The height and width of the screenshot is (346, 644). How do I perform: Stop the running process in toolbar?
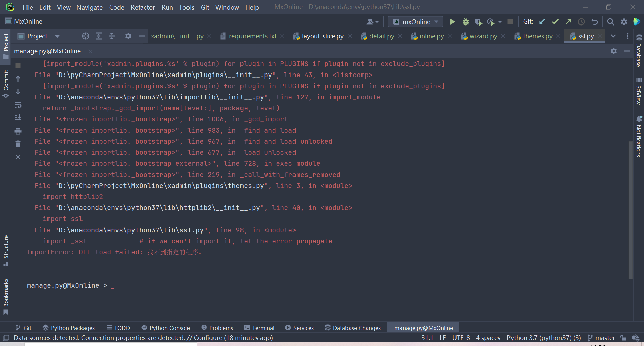point(510,22)
